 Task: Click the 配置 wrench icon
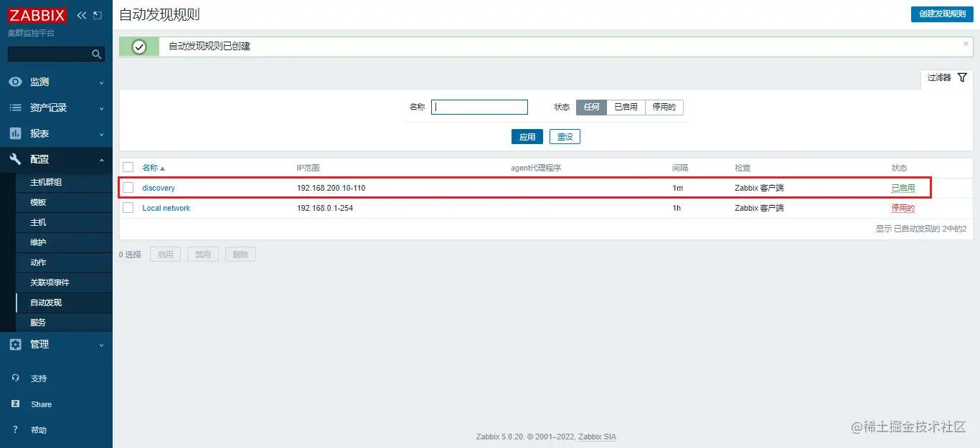(x=15, y=159)
